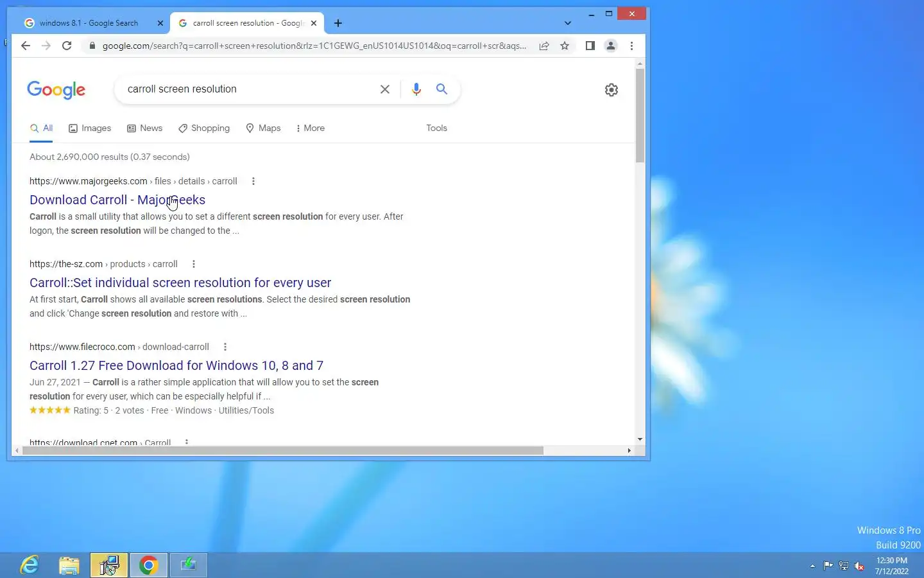This screenshot has height=578, width=924.
Task: Open the network tray icon
Action: (x=844, y=566)
